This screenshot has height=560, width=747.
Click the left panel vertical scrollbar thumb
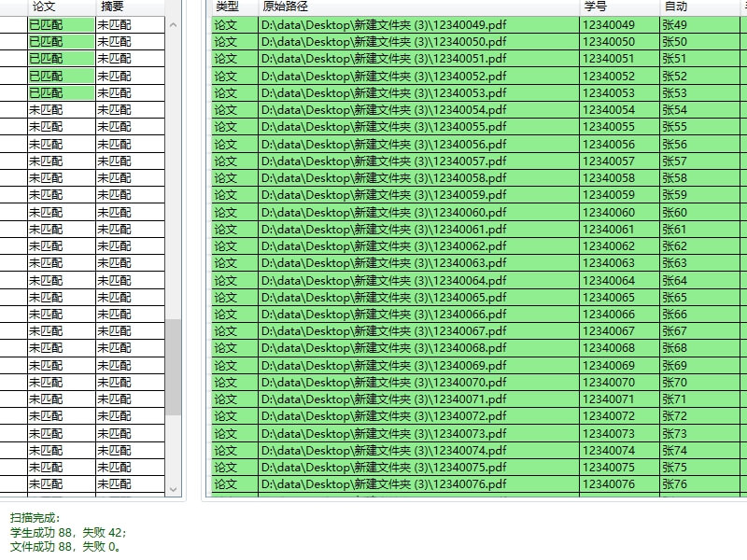173,367
